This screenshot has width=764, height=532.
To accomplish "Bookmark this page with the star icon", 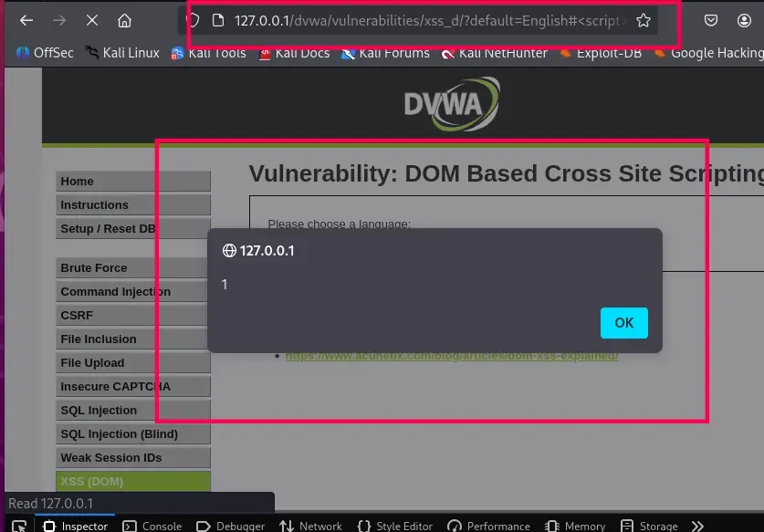I will click(644, 20).
